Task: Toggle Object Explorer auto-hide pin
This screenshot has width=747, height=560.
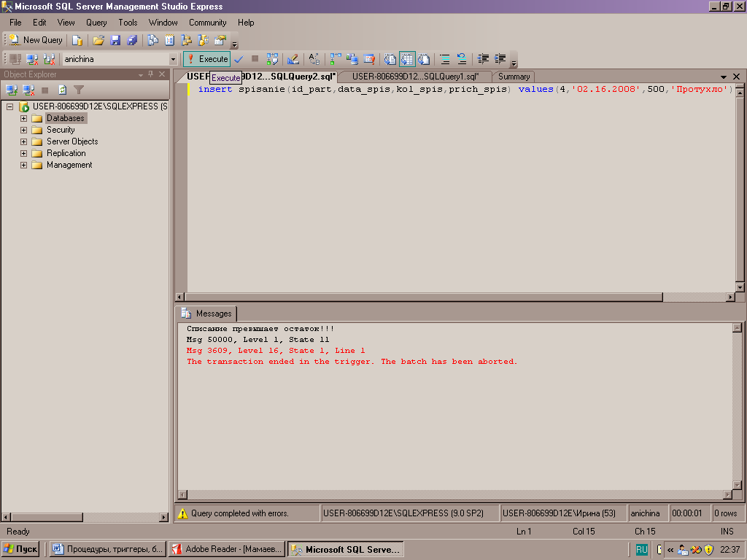Action: 150,74
